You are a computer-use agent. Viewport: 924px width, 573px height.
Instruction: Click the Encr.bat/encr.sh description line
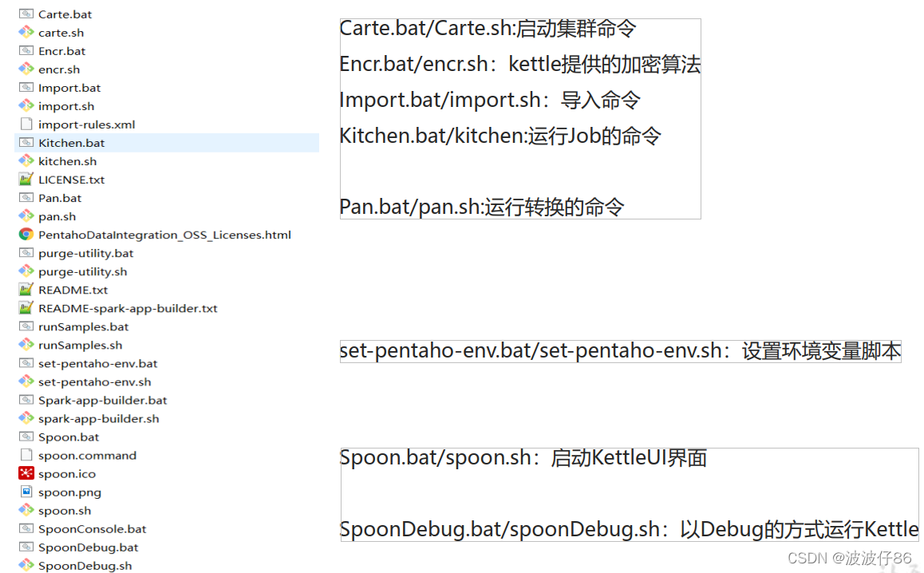pyautogui.click(x=520, y=64)
